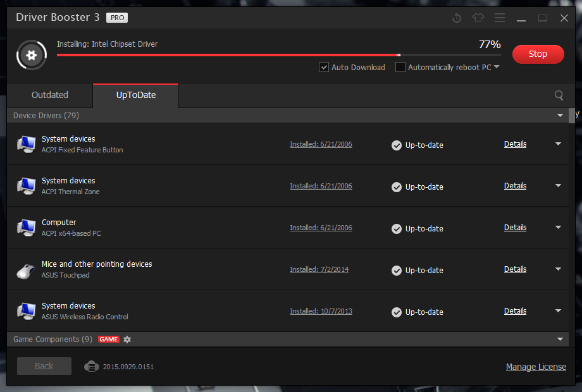Select 'Mice and other pointing devices' row title

pyautogui.click(x=97, y=264)
